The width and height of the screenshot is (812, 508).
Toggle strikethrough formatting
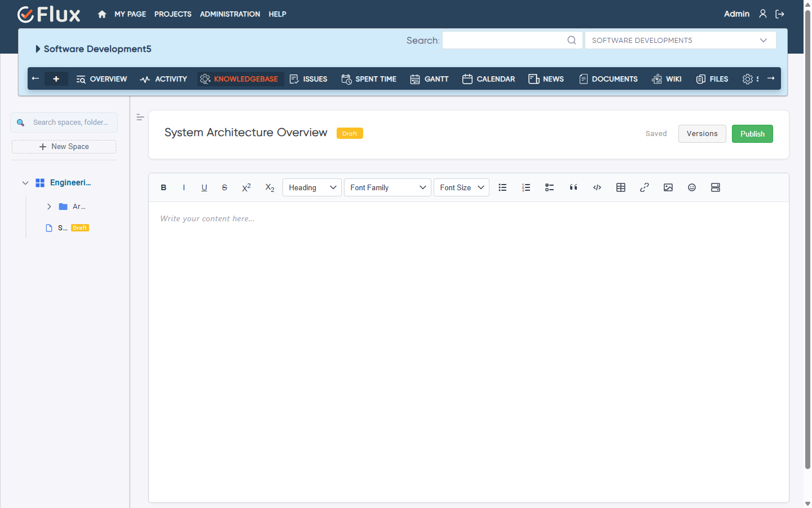(224, 187)
